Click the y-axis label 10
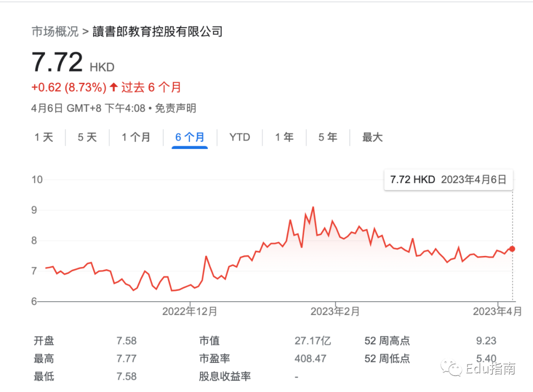This screenshot has width=533, height=392. [37, 179]
